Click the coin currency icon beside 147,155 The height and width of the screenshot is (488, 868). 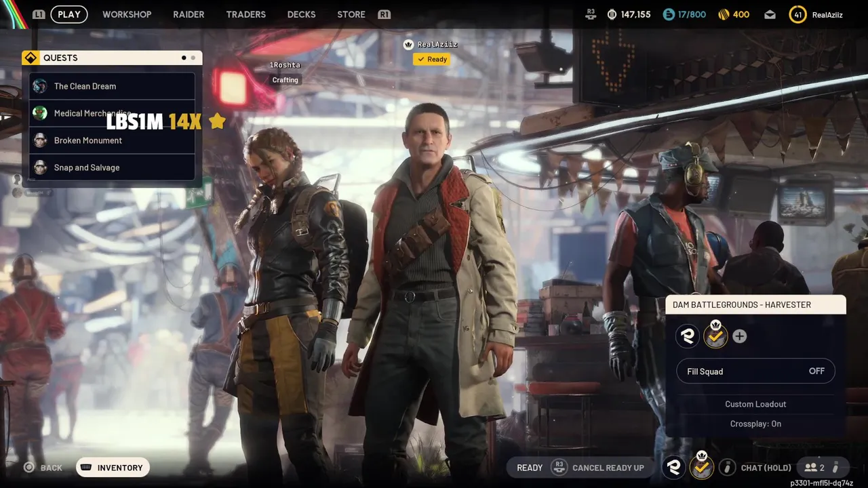pos(612,14)
